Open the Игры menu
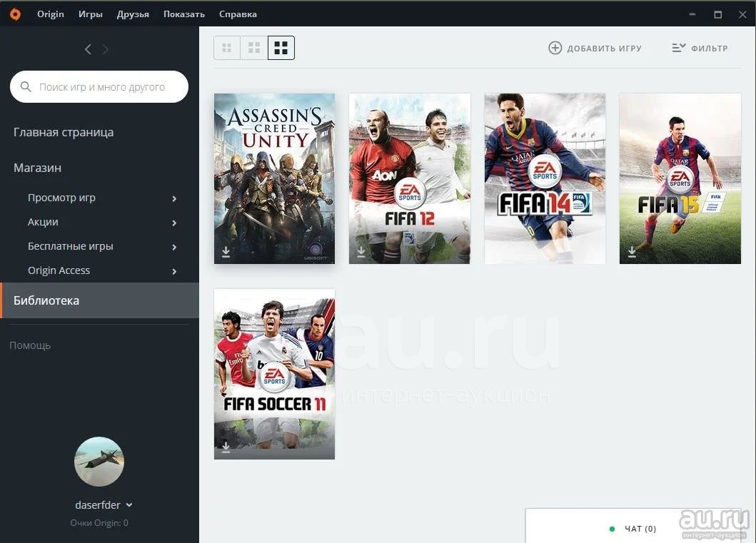This screenshot has height=543, width=756. (91, 14)
